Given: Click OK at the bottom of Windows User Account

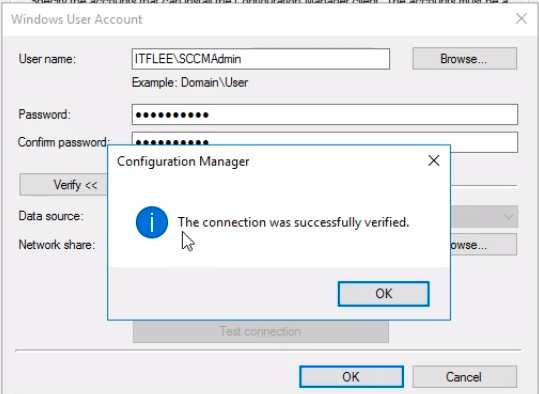Looking at the screenshot, I should coord(351,377).
